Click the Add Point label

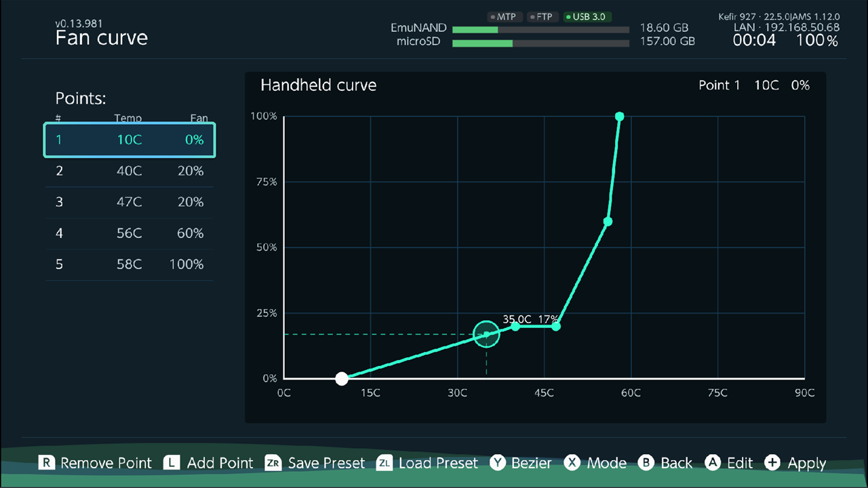point(220,463)
